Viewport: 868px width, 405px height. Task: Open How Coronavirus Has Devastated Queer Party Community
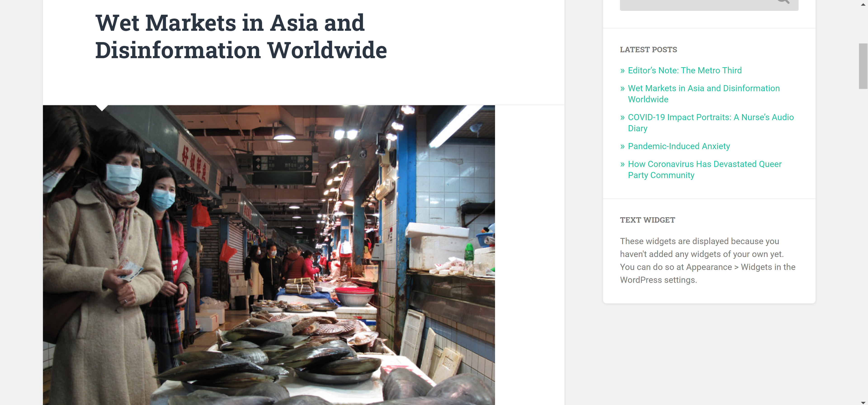pos(704,164)
